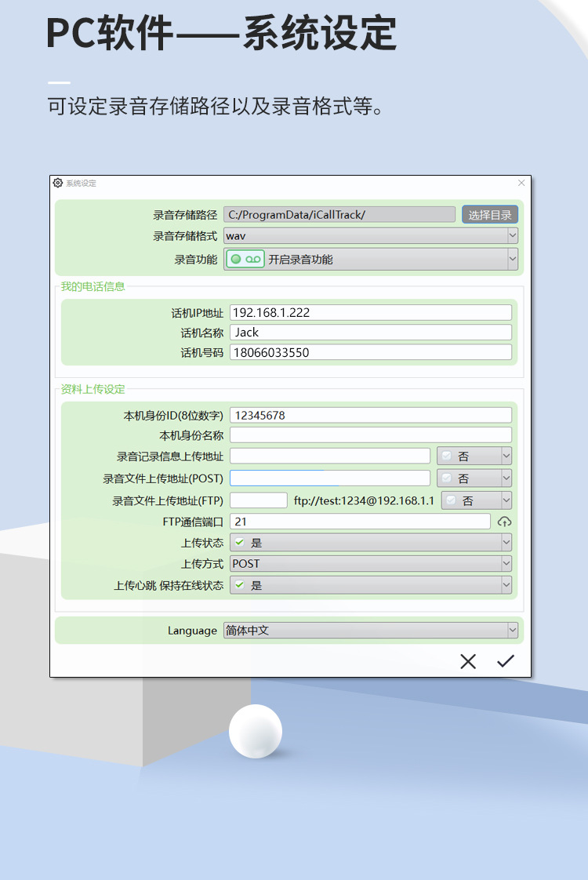Click the 选择目录 button
588x880 pixels.
tap(490, 215)
